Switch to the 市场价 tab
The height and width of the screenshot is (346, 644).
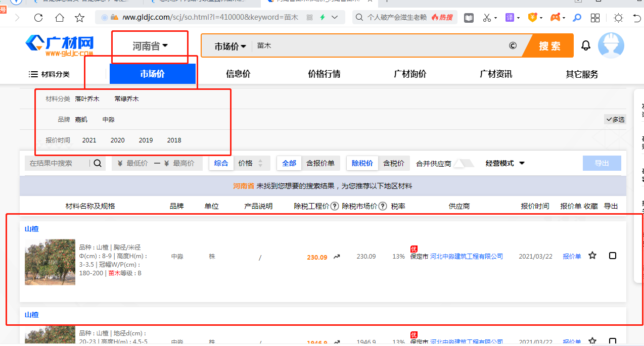point(152,74)
